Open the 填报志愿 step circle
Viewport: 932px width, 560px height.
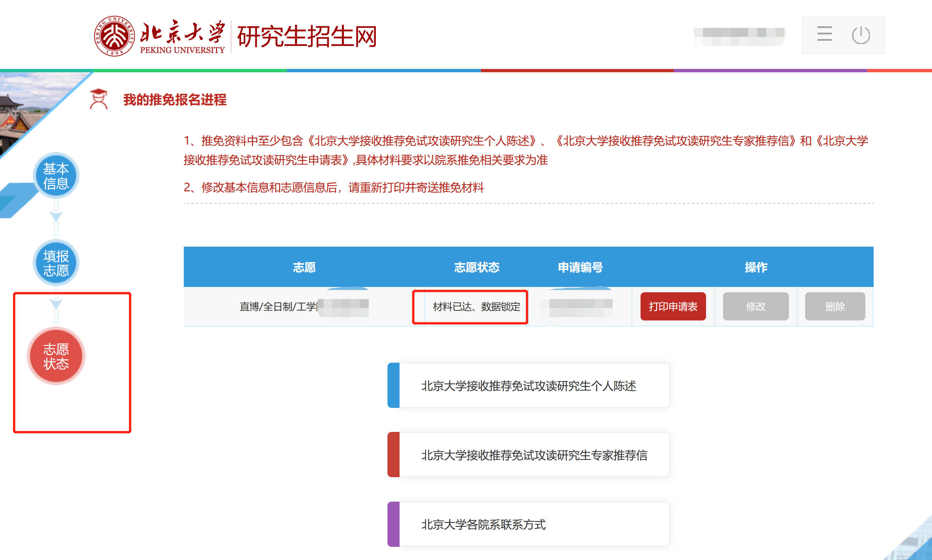tap(56, 263)
